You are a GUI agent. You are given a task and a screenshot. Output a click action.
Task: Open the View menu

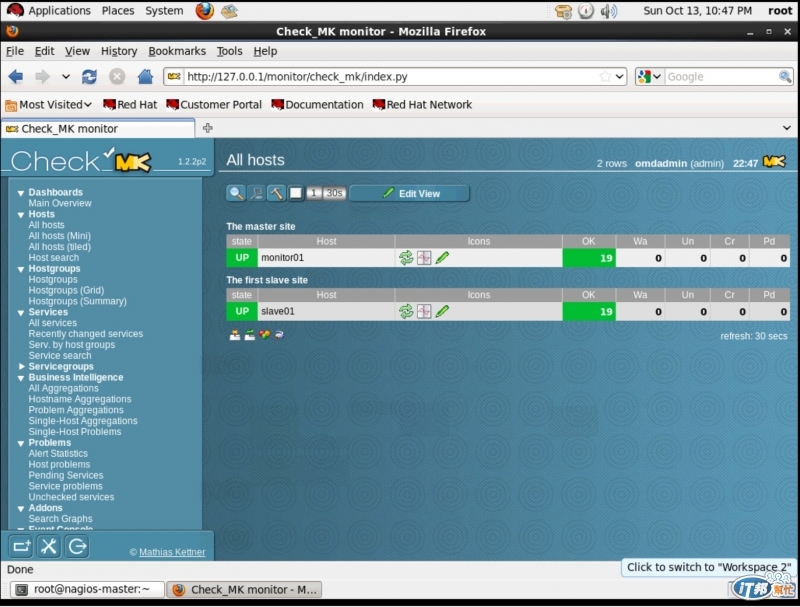77,51
